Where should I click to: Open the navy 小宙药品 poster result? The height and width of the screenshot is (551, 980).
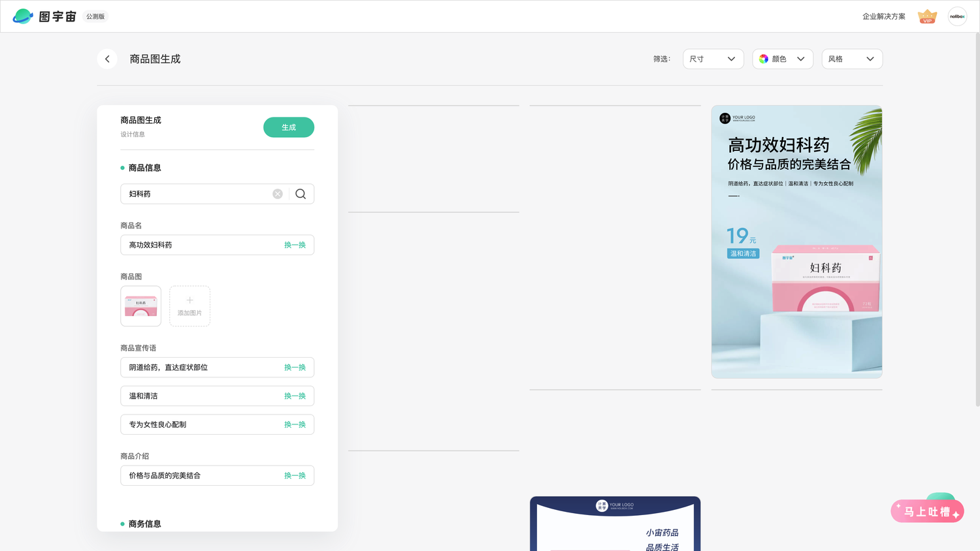click(x=615, y=524)
